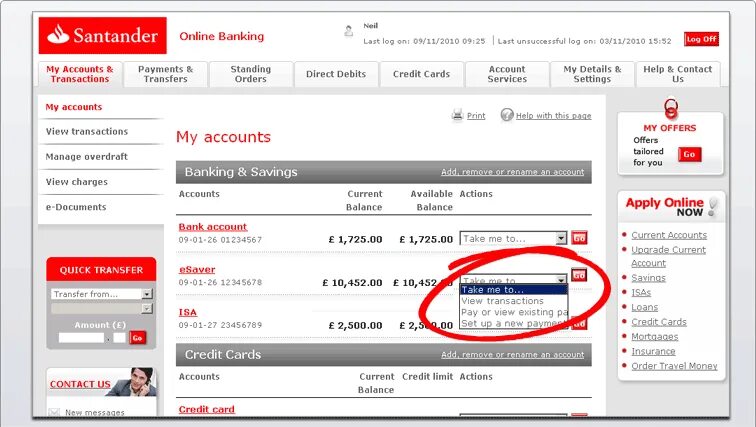This screenshot has height=427, width=756.
Task: Choose Set up a new payment option
Action: [513, 323]
